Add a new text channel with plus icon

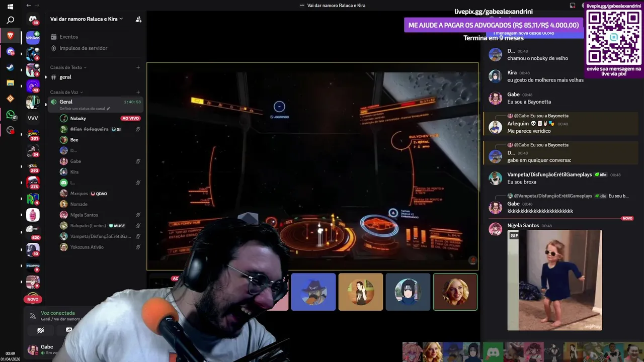138,67
